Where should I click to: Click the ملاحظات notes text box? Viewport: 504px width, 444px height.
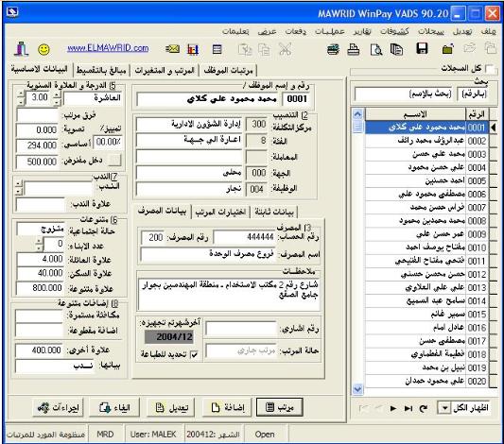click(x=230, y=295)
